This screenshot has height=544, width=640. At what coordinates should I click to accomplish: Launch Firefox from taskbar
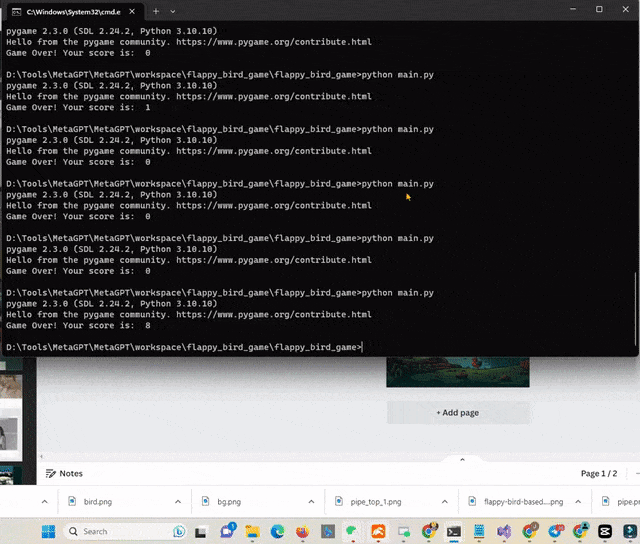302,531
